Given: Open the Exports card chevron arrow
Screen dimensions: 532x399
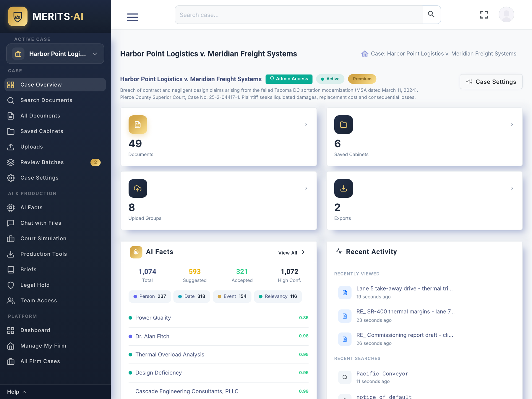Looking at the screenshot, I should coord(512,188).
